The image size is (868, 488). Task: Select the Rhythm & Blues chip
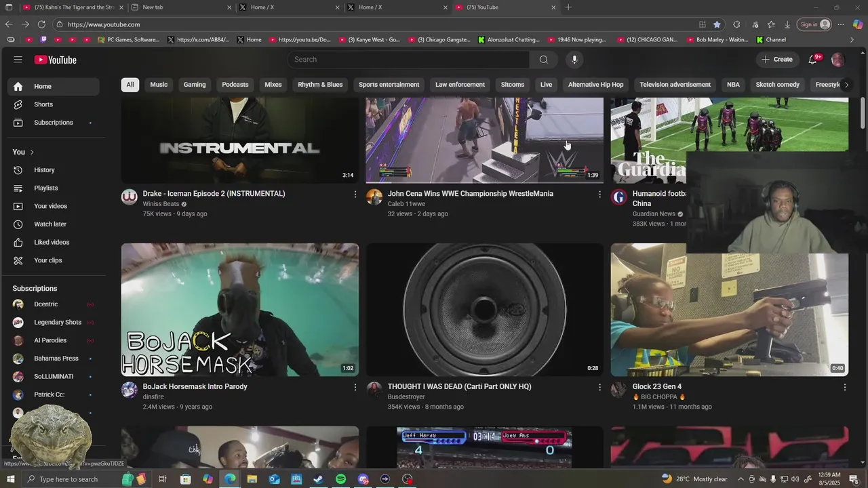[320, 85]
